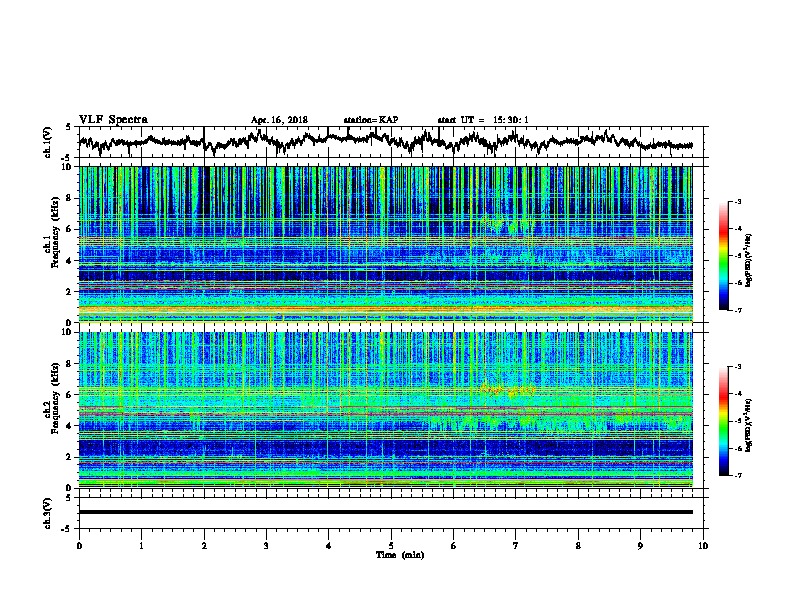Click the "10" tick on the Time axis

[703, 546]
